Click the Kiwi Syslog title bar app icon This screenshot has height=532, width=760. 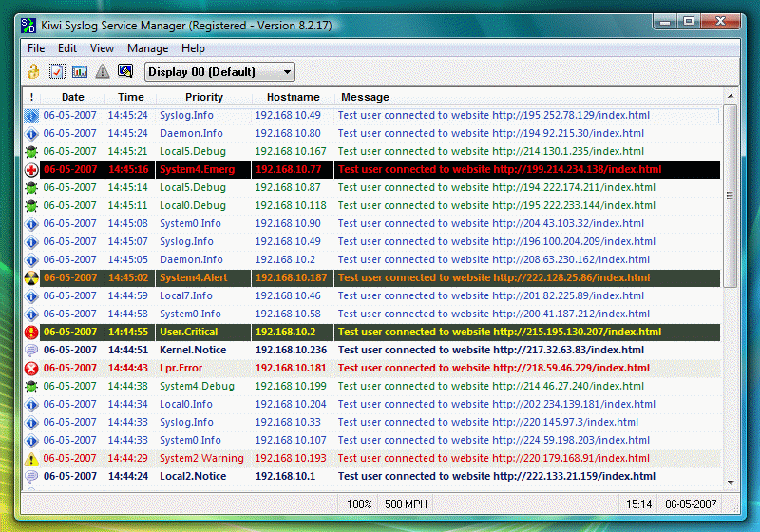[28, 26]
